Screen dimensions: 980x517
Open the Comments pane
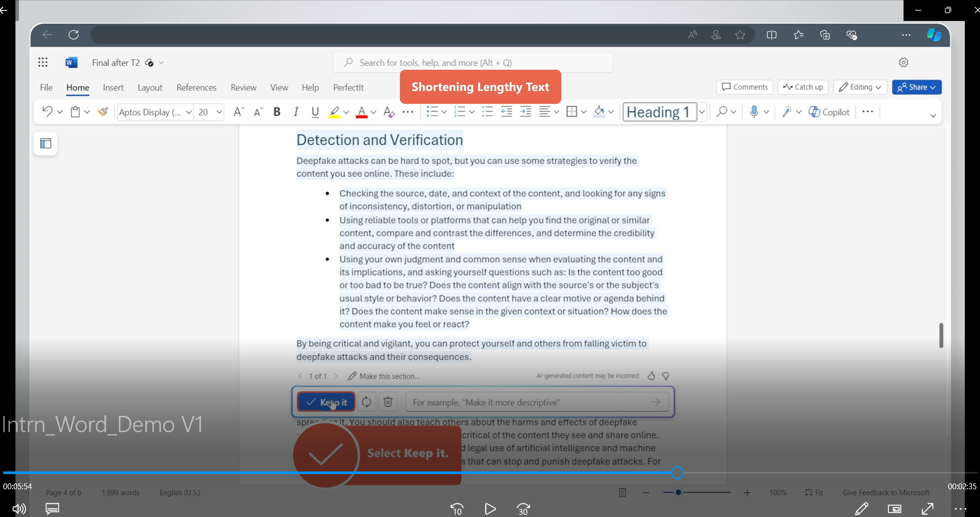point(744,87)
